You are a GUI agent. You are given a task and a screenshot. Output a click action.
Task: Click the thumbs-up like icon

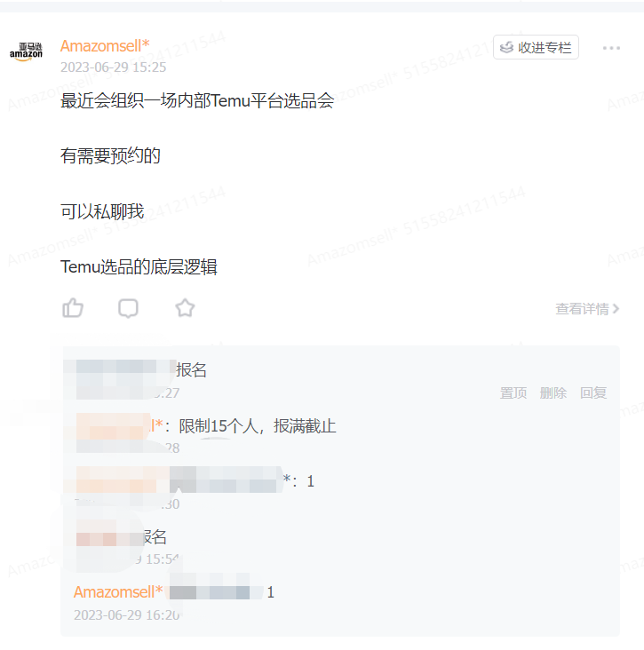(73, 308)
